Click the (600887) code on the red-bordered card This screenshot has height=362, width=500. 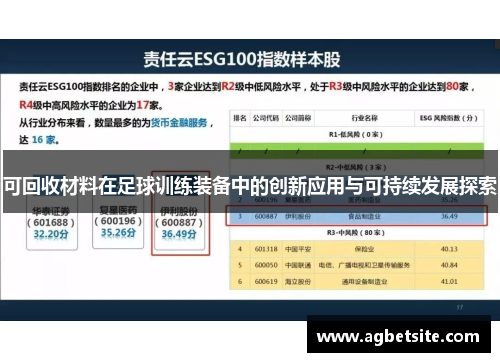tap(179, 222)
